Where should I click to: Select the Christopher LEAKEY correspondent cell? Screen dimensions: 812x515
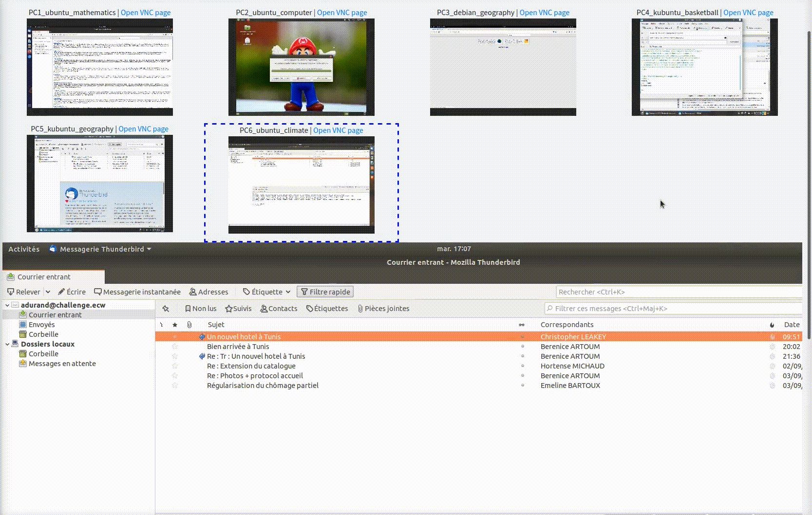pyautogui.click(x=573, y=337)
